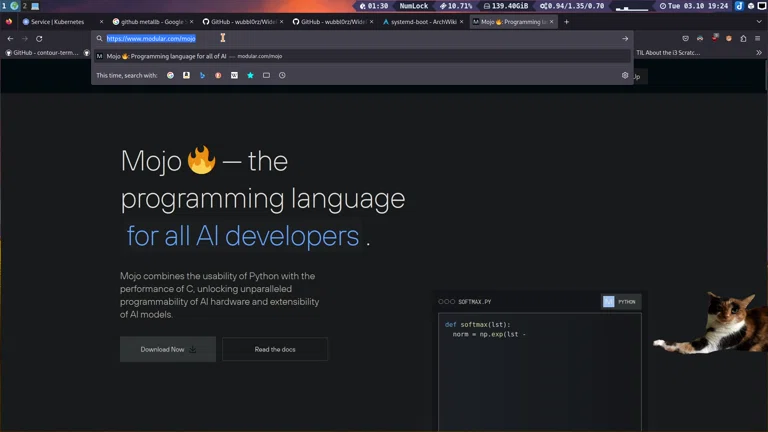This screenshot has width=768, height=432.
Task: Switch to second GitHub wubbl0rz tab
Action: tap(332, 22)
